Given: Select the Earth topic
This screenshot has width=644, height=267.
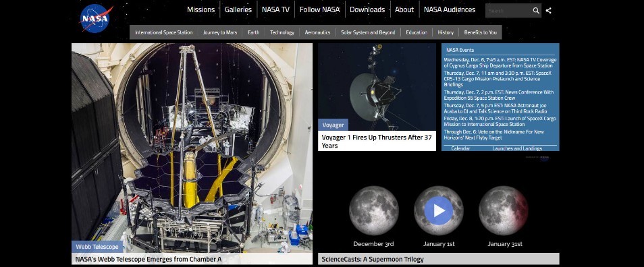Looking at the screenshot, I should pyautogui.click(x=253, y=32).
